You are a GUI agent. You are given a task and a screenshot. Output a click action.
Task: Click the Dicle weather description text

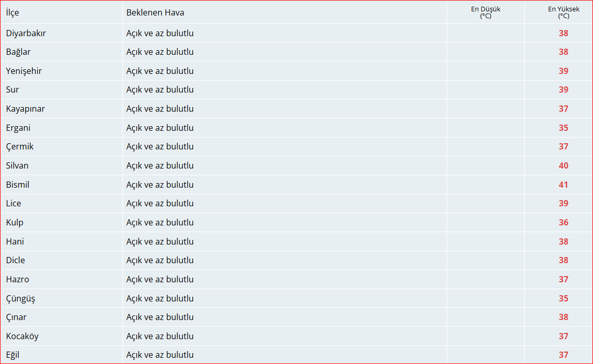point(160,260)
